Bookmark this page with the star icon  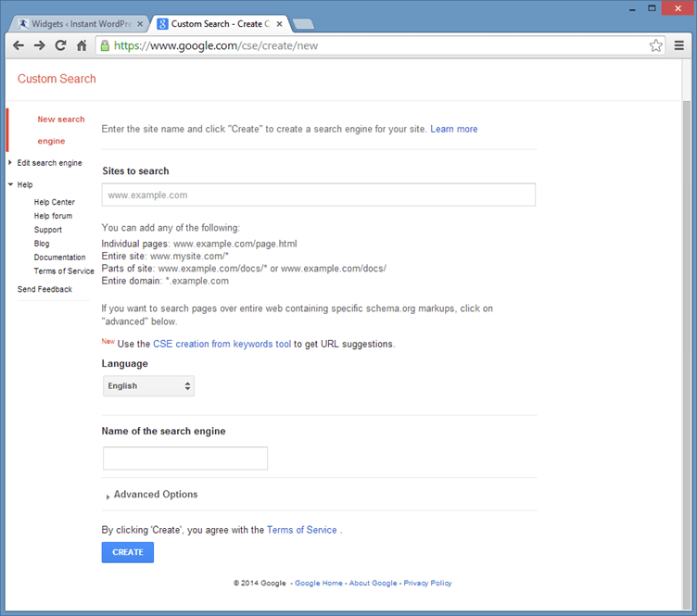point(655,45)
